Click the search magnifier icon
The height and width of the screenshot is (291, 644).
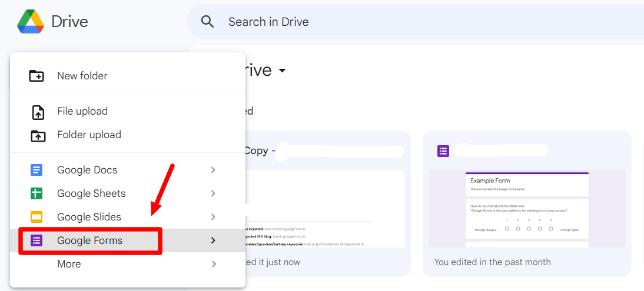(x=208, y=22)
